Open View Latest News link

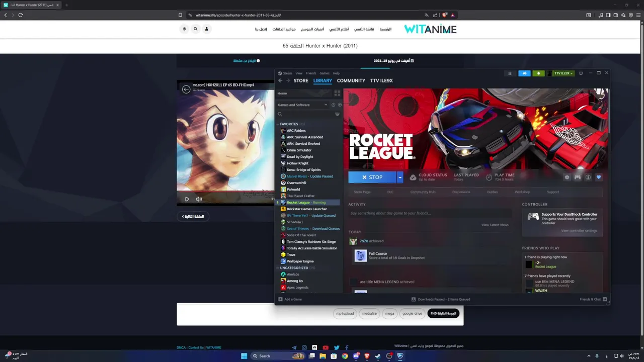point(495,225)
